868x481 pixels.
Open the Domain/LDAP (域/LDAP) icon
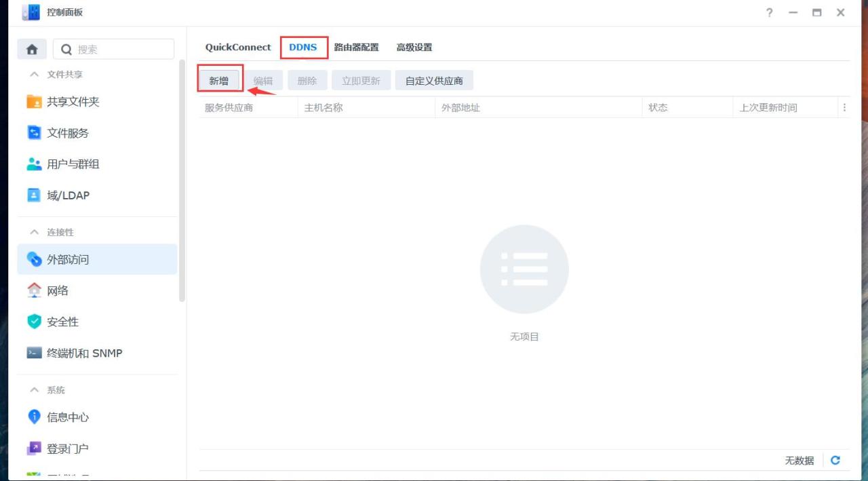coord(34,195)
